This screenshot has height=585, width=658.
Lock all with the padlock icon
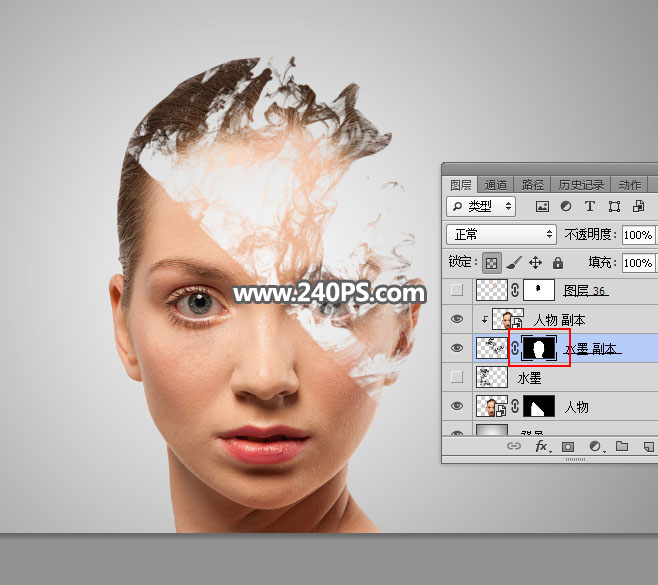[x=557, y=263]
